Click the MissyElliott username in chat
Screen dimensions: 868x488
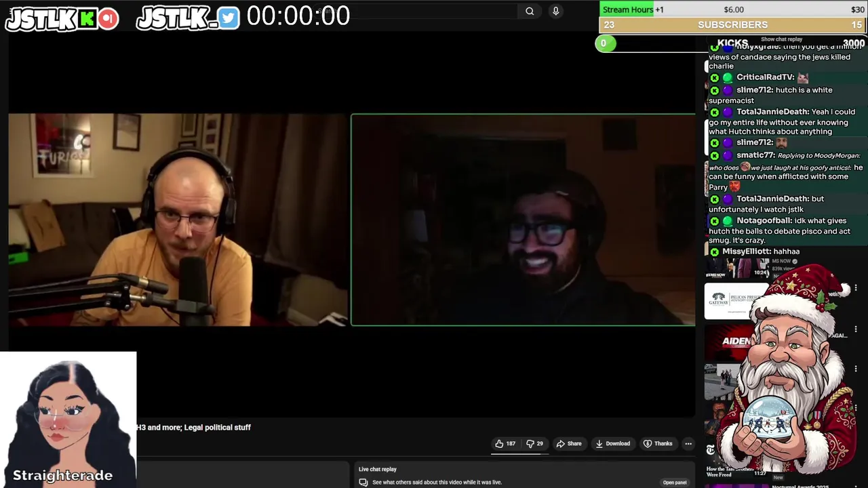(745, 251)
